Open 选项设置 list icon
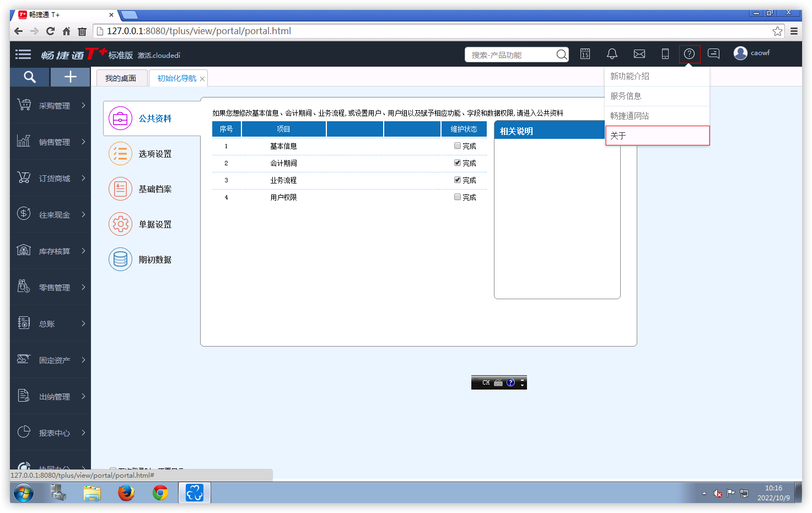 tap(120, 154)
